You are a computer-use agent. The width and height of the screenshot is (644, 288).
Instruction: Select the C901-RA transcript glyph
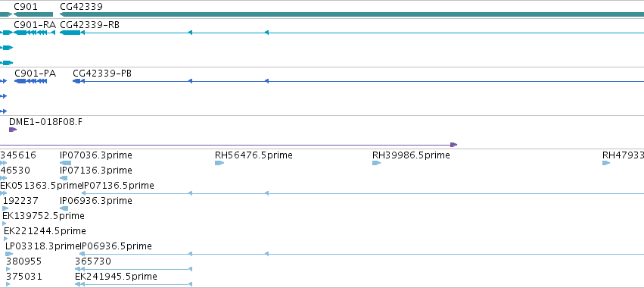tap(34, 33)
